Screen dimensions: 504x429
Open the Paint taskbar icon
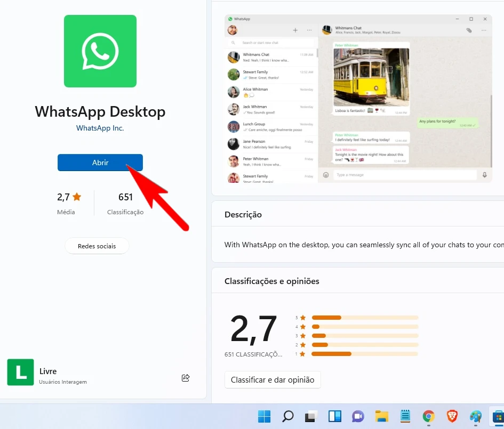(x=475, y=417)
